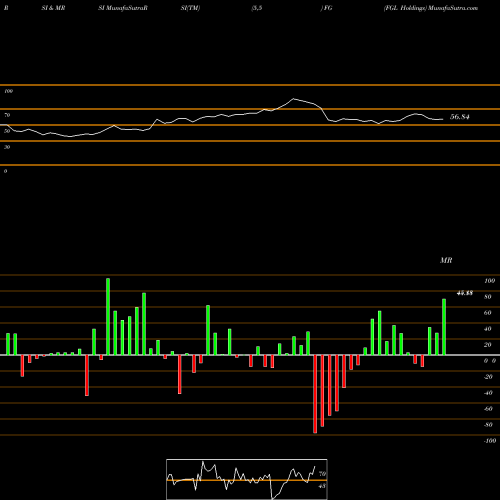This screenshot has height=500, width=500.
Task: Select the last green MR bar near 44.88
Action: (444, 327)
